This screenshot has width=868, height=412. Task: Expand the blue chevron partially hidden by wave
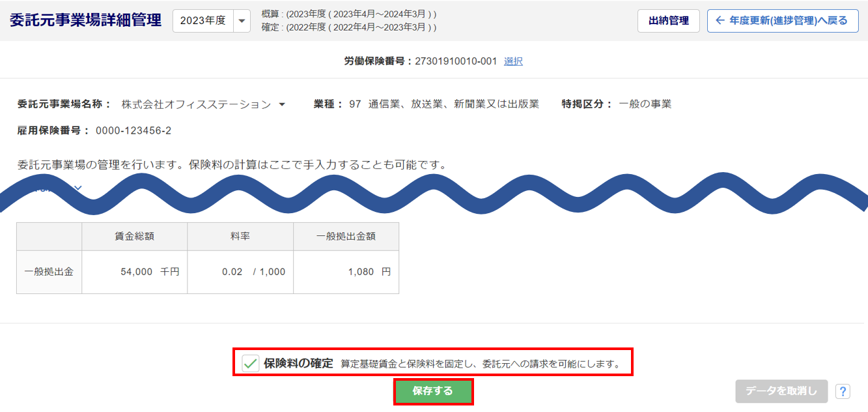point(78,188)
